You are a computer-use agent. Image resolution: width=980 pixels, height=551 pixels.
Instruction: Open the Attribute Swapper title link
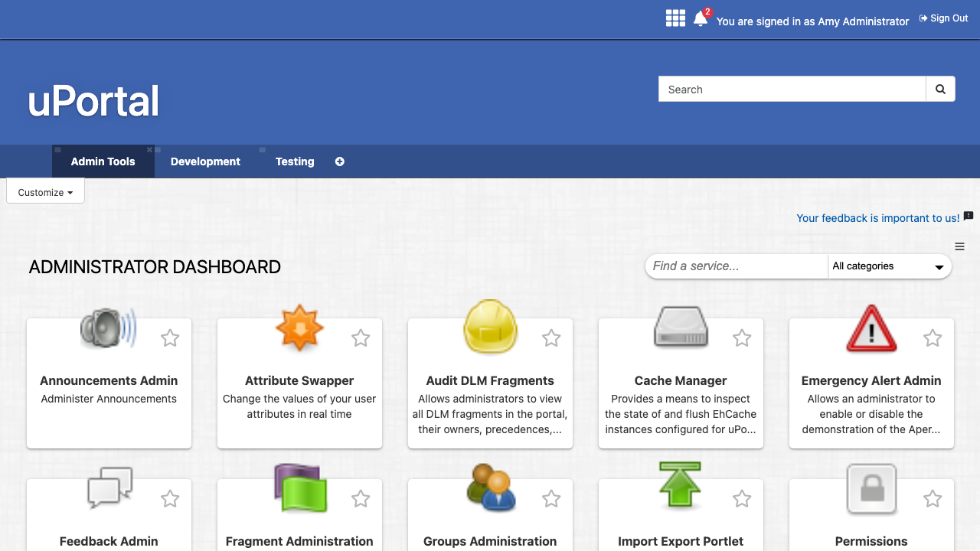point(299,380)
